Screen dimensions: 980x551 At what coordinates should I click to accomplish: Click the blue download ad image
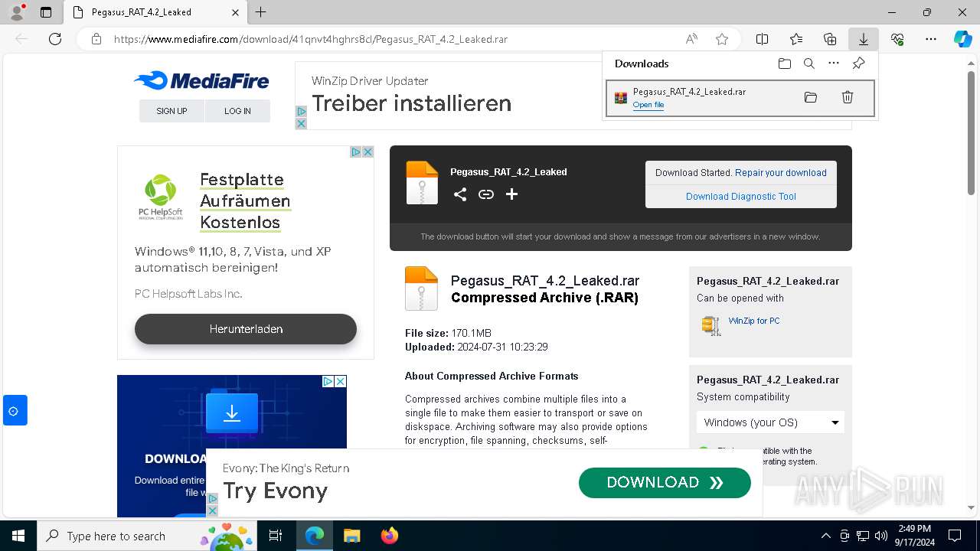click(232, 445)
